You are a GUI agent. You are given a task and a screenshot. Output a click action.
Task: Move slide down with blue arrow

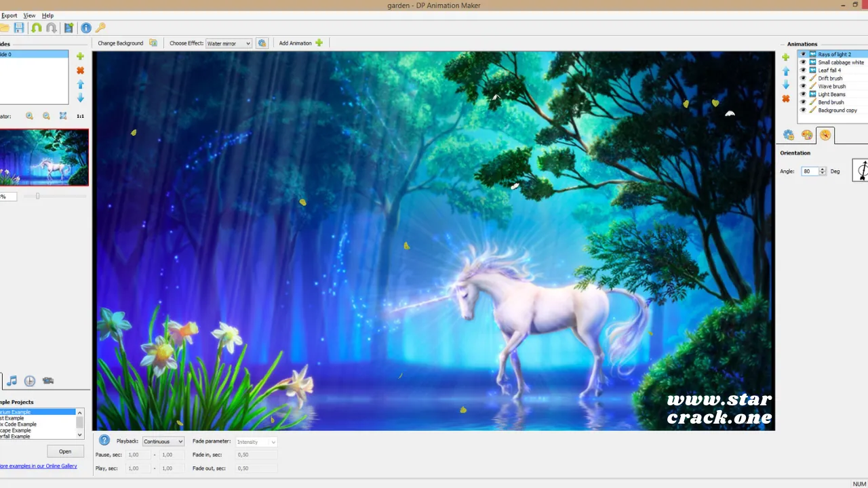(80, 98)
